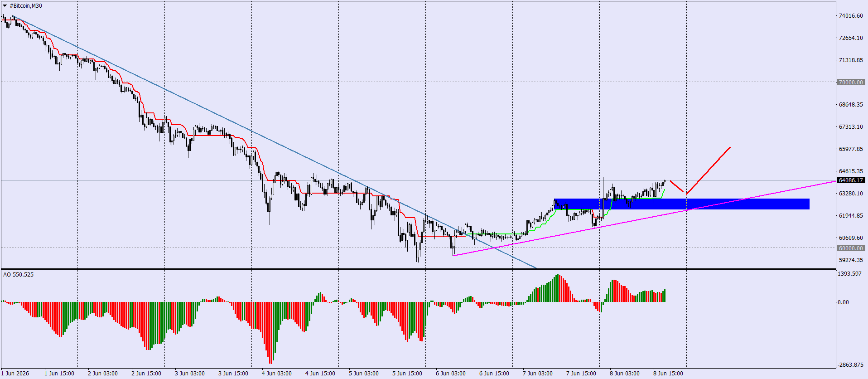Click the current price label 64086.17
This screenshot has width=868, height=379.
[x=851, y=180]
